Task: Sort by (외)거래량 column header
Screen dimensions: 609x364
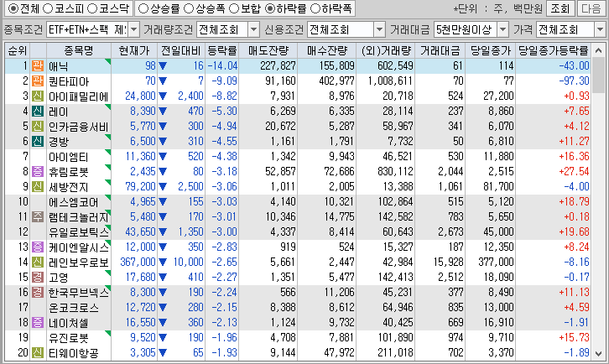Action: click(386, 50)
